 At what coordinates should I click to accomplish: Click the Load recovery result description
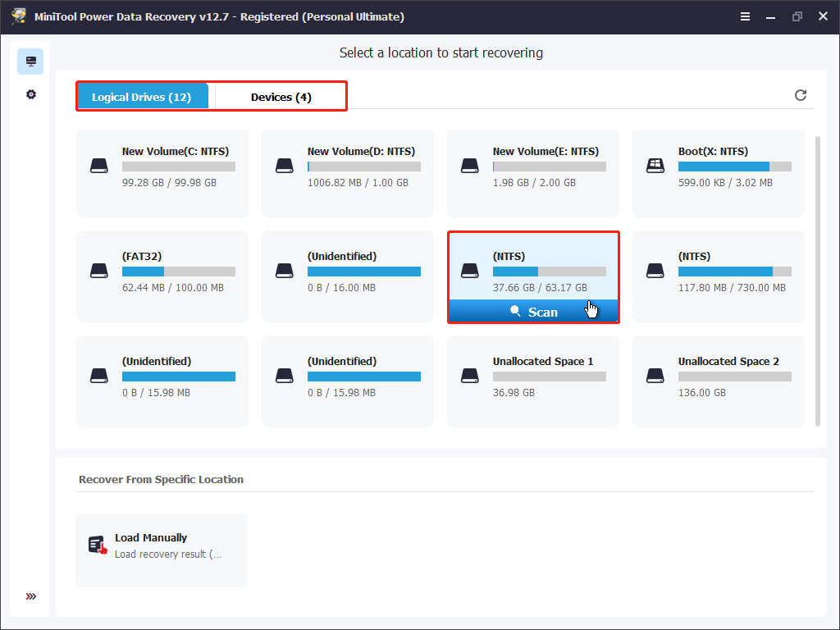pos(167,555)
